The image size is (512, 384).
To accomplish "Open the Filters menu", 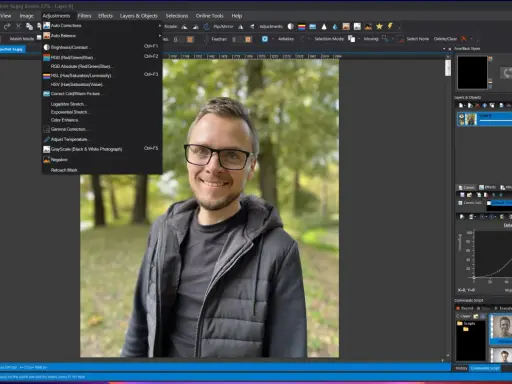I will point(84,16).
